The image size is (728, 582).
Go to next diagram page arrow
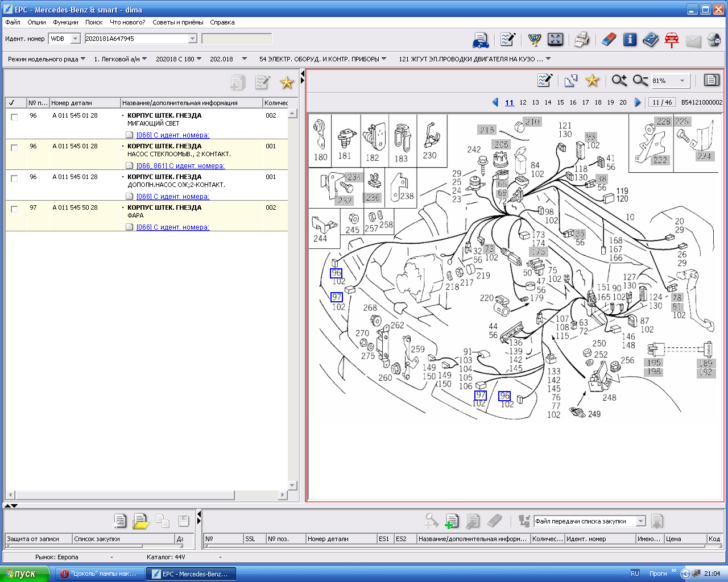coord(638,102)
